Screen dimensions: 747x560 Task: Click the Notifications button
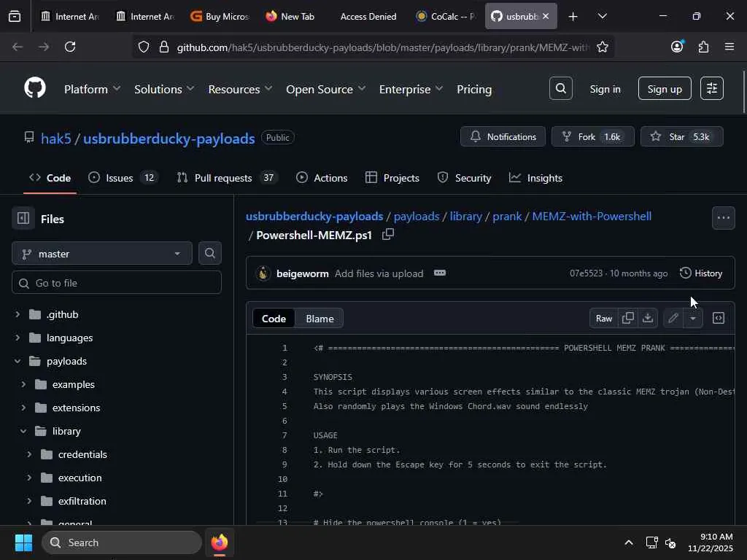point(503,136)
